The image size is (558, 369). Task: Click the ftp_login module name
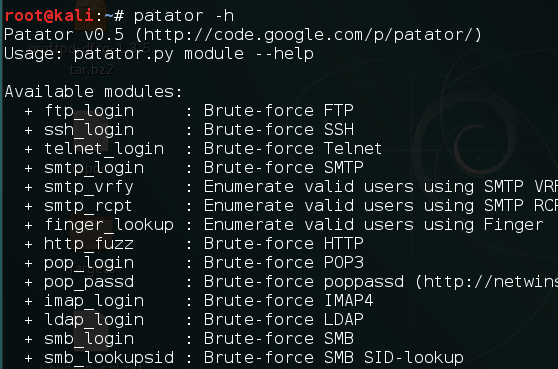pos(89,111)
